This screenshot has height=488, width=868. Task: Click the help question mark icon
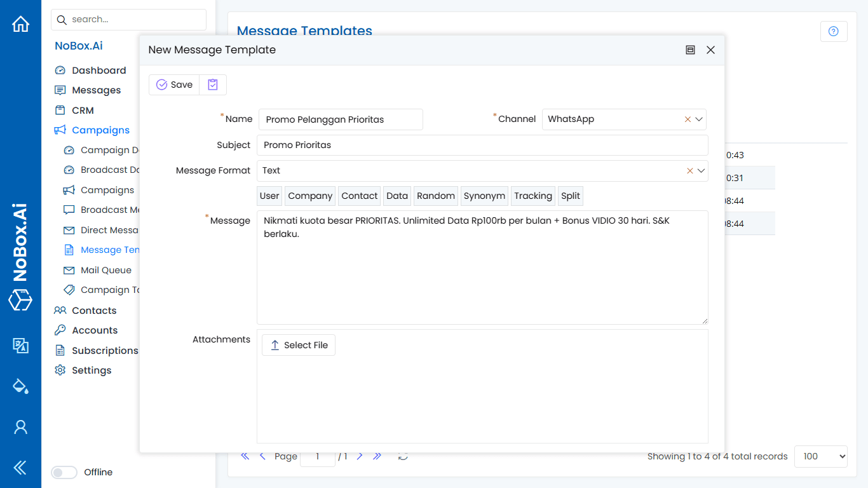click(x=834, y=31)
